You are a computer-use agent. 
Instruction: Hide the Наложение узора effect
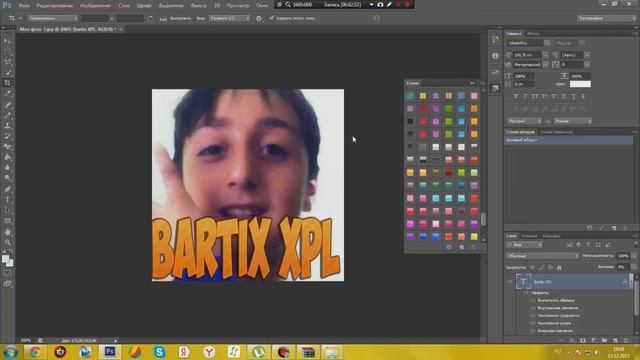click(533, 323)
